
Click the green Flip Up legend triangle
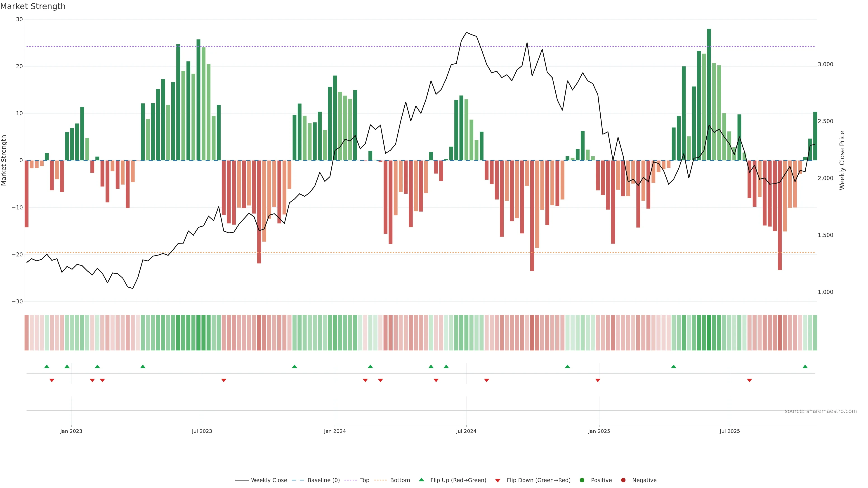pos(421,480)
